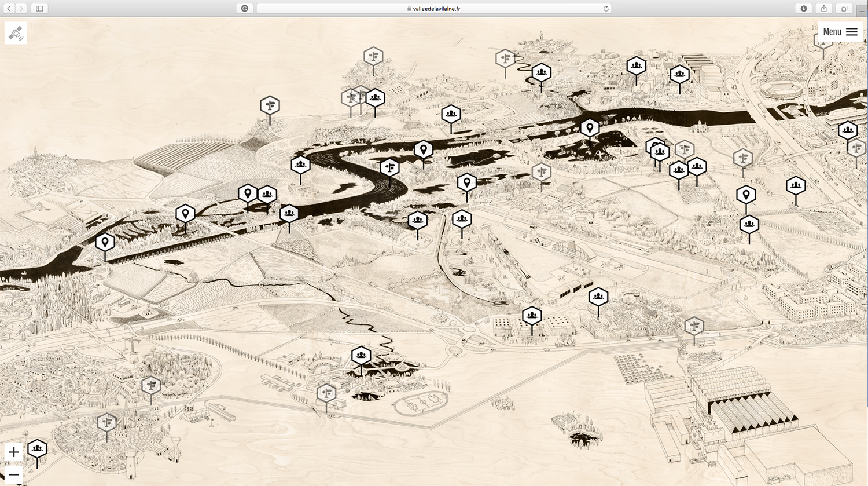868x486 pixels.
Task: Open a new Safari tab
Action: 862,11
